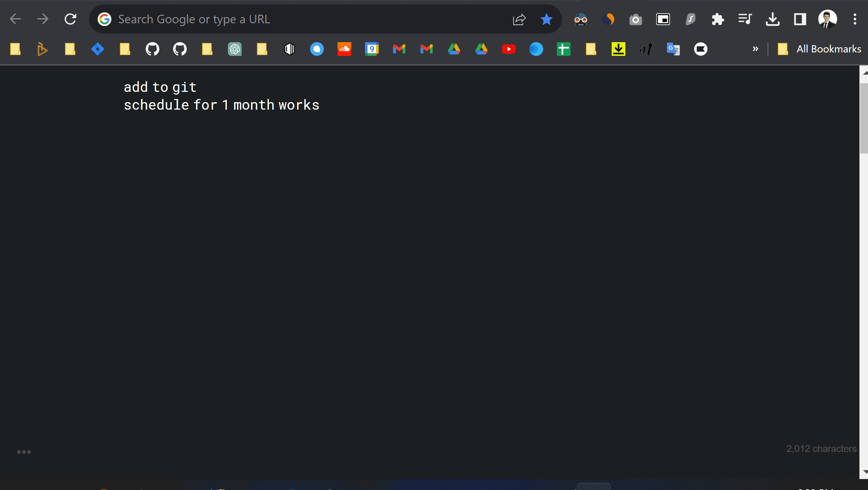Open the YouTube bookmark
868x490 pixels.
click(509, 49)
